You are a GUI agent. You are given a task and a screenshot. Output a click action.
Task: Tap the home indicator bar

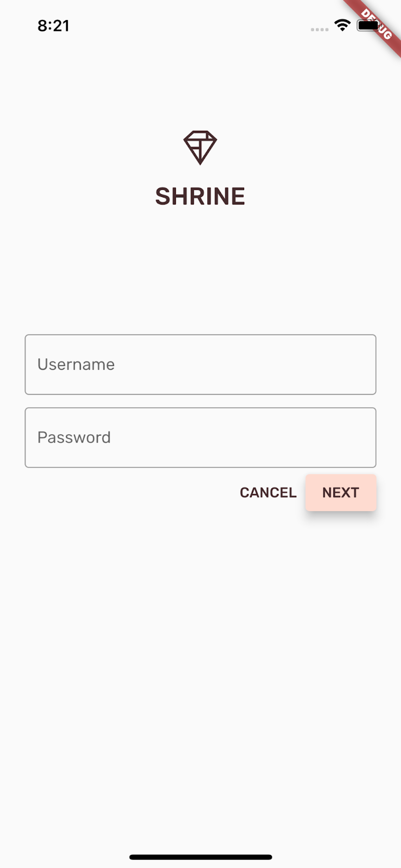tap(200, 857)
